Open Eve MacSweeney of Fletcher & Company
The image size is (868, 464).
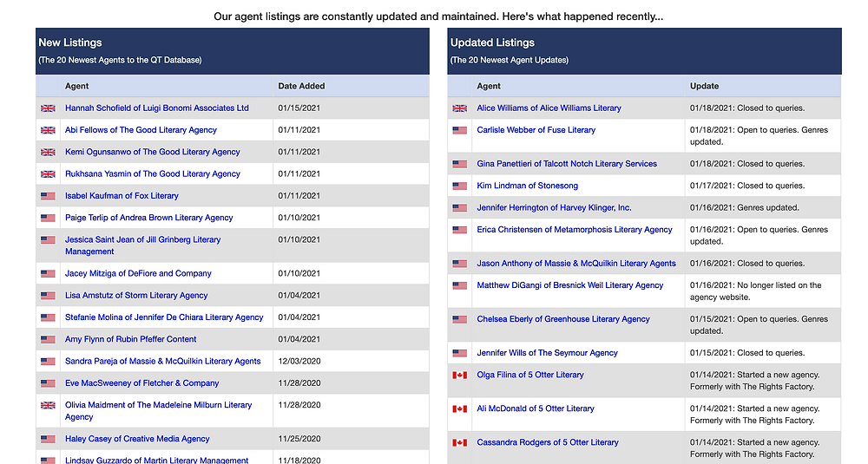[141, 383]
